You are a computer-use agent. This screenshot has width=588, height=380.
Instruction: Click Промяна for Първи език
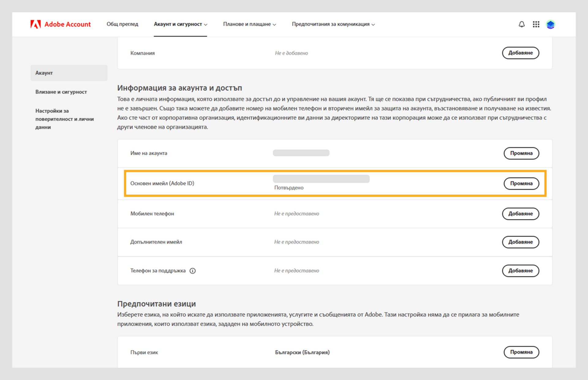(x=521, y=352)
